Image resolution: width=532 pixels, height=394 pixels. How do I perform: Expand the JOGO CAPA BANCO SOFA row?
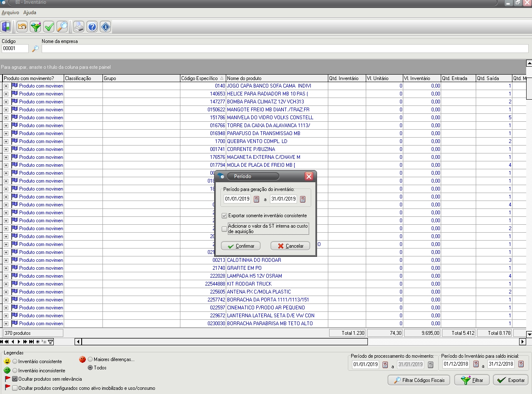pos(6,86)
